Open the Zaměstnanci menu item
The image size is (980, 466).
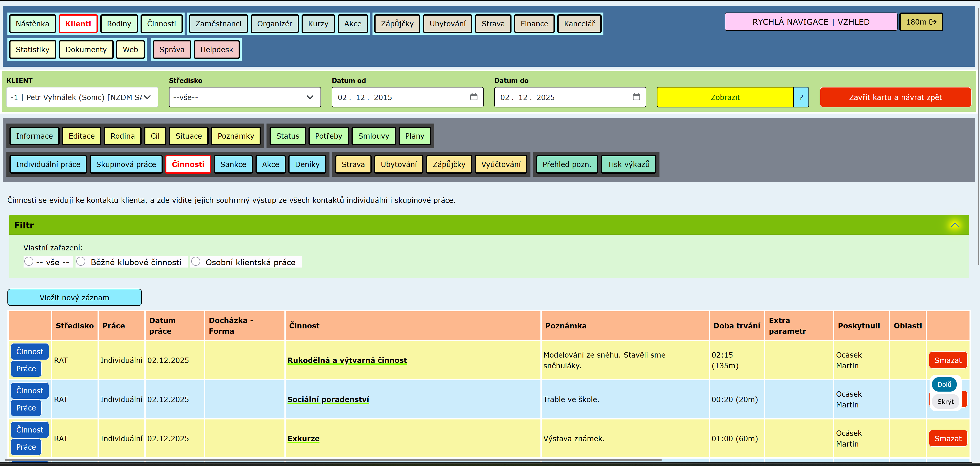coord(218,24)
